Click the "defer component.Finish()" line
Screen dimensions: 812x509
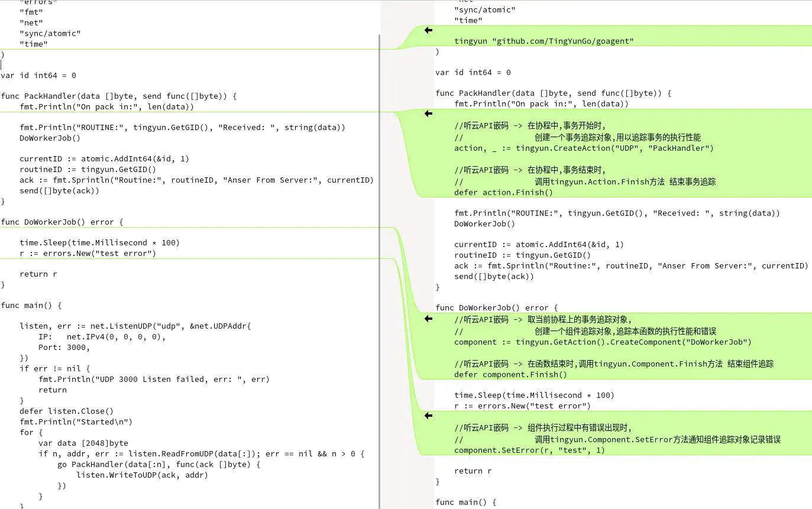[510, 375]
